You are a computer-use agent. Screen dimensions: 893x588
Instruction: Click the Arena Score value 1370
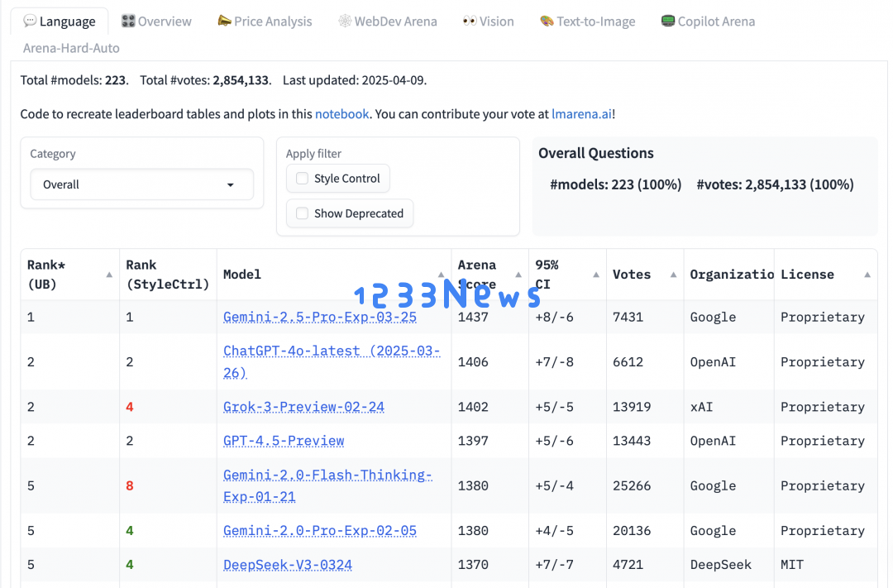coord(473,565)
